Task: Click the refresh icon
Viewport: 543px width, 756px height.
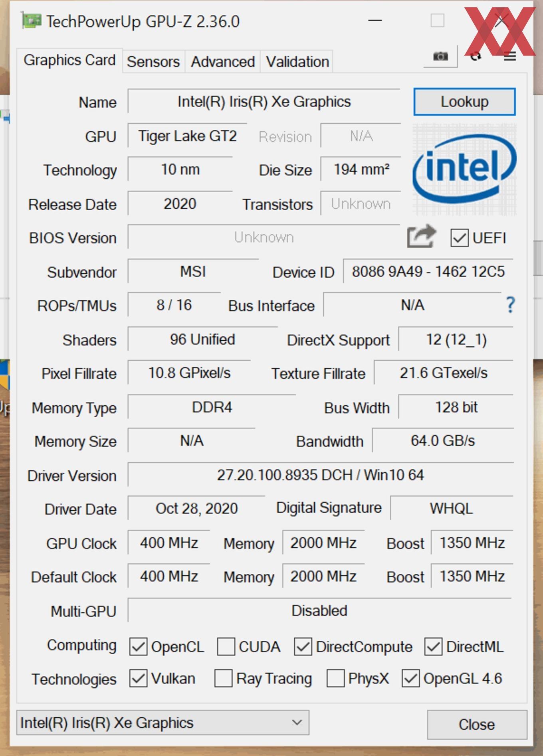Action: coord(475,57)
